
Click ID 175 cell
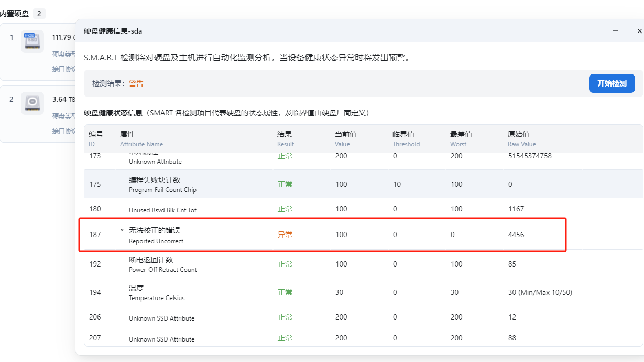95,184
